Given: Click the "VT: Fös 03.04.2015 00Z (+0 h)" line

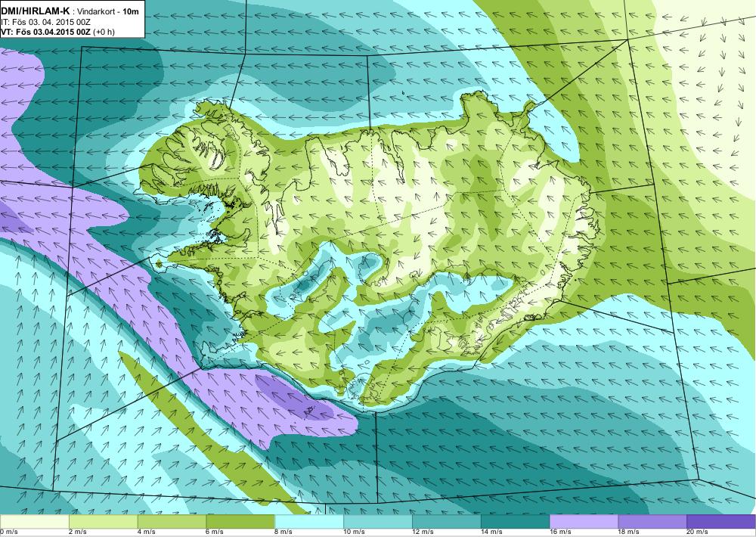Looking at the screenshot, I should point(58,32).
